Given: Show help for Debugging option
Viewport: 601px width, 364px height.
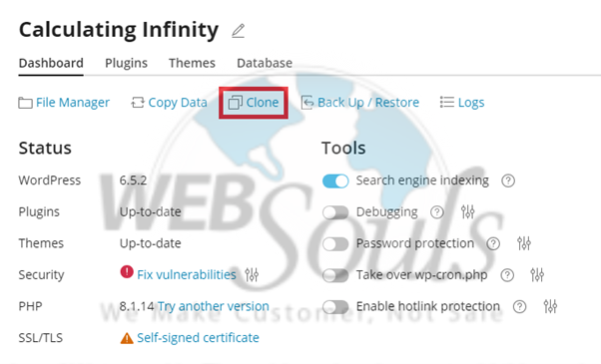Looking at the screenshot, I should (437, 212).
